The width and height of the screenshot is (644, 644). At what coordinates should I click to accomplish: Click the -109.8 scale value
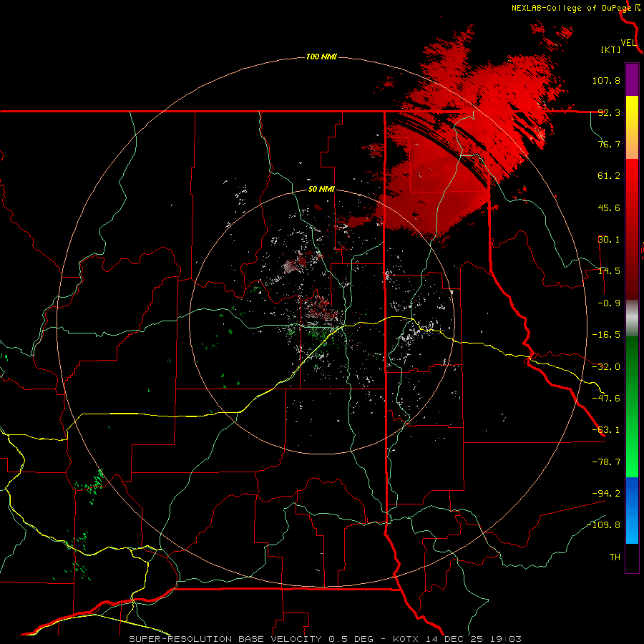(x=603, y=525)
